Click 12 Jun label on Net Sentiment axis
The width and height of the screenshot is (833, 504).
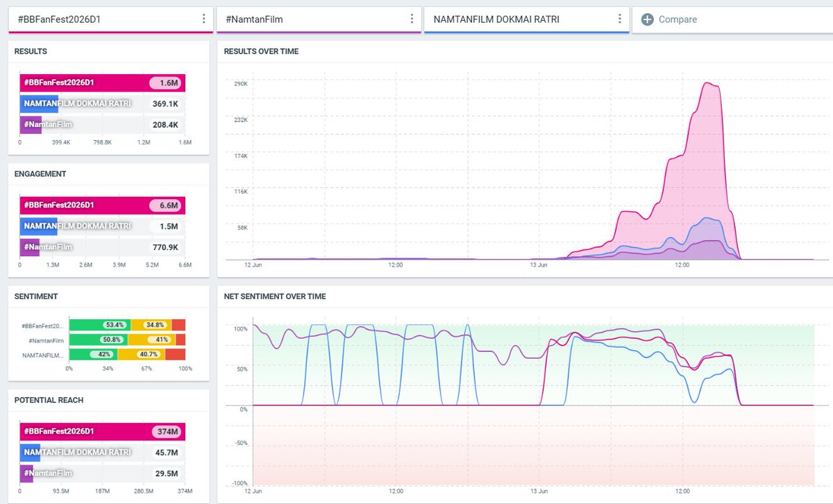pyautogui.click(x=253, y=491)
